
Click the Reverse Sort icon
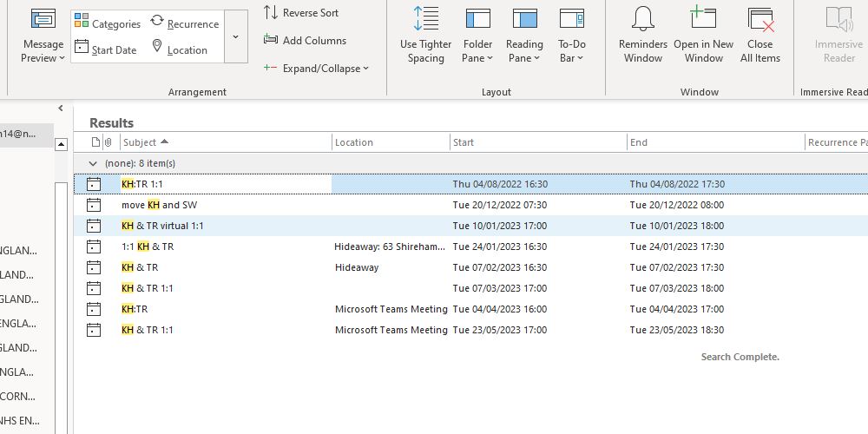pos(270,13)
